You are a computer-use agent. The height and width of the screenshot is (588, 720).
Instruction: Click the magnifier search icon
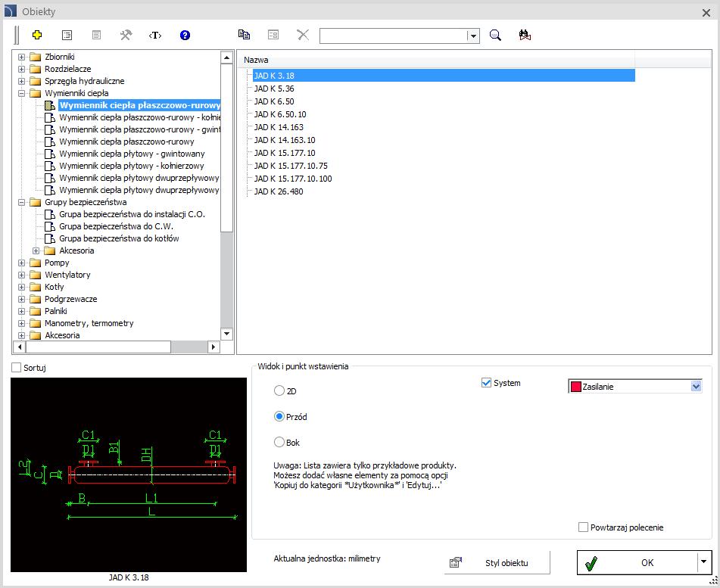pos(495,35)
